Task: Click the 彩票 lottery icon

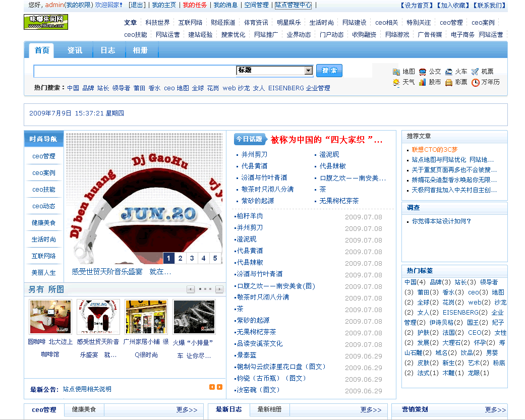Action: coord(449,82)
